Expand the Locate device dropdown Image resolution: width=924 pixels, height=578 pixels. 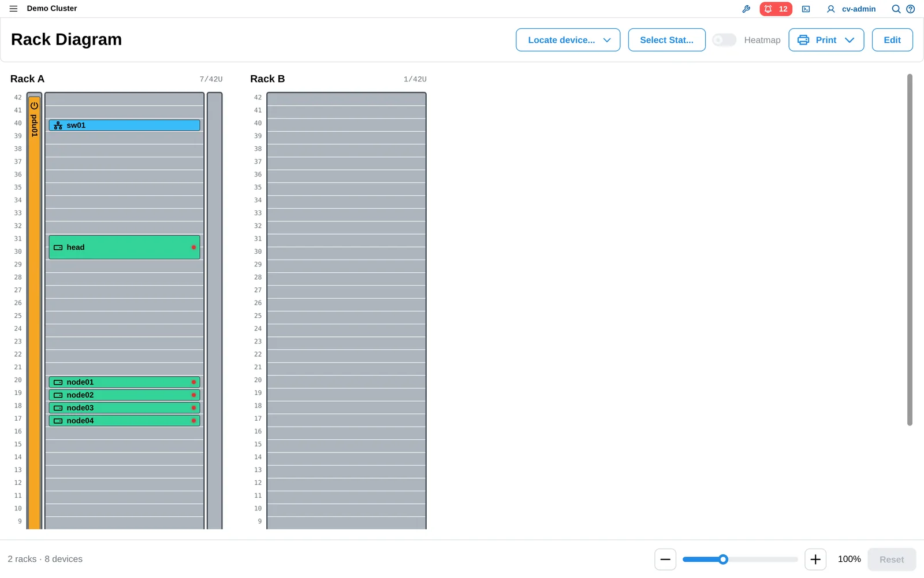point(568,40)
